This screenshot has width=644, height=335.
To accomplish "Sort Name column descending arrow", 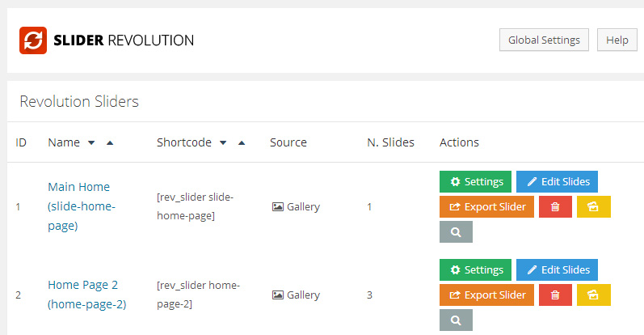I will [x=91, y=142].
